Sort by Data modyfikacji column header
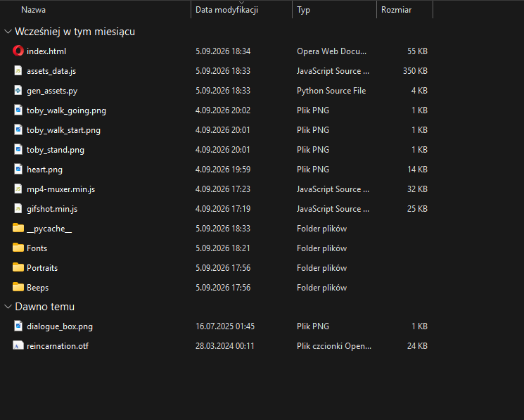 click(226, 10)
